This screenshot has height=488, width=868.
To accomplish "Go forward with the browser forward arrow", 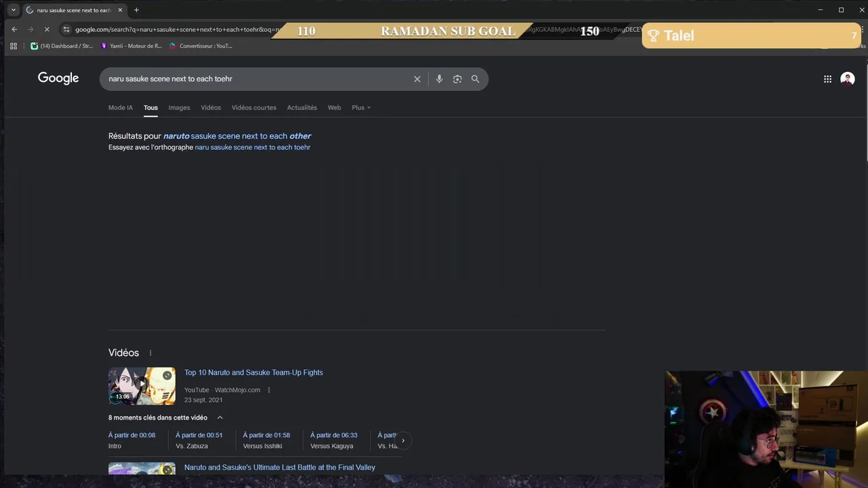I will coord(31,29).
